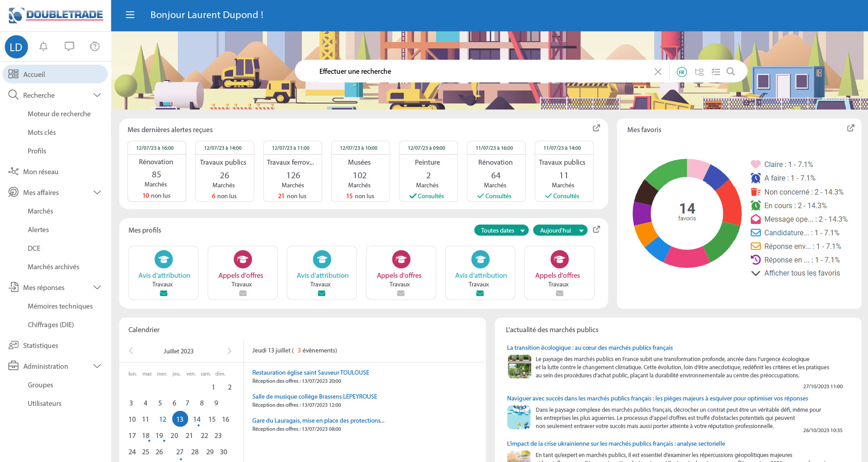The width and height of the screenshot is (868, 462).
Task: Click the Réponse en ... history icon
Action: click(x=756, y=260)
